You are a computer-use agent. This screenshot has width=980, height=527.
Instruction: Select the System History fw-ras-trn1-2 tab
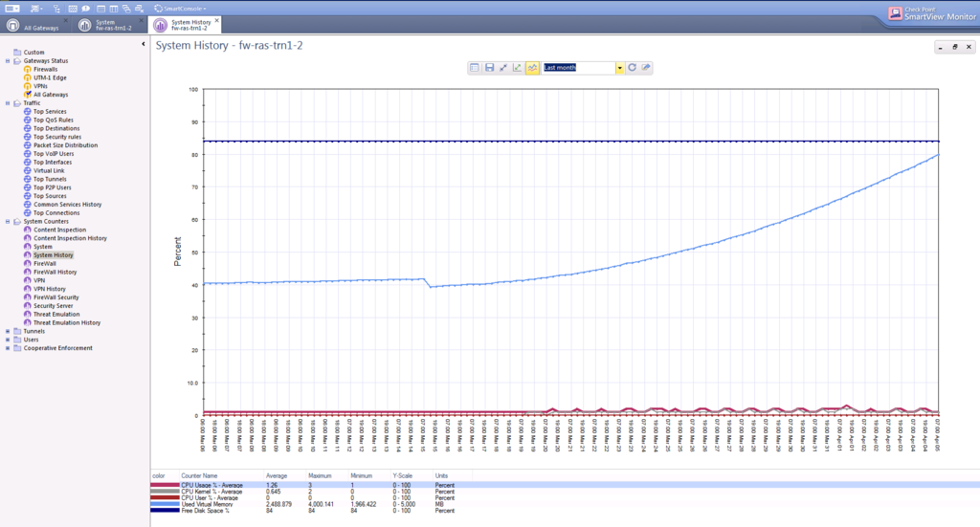point(186,25)
